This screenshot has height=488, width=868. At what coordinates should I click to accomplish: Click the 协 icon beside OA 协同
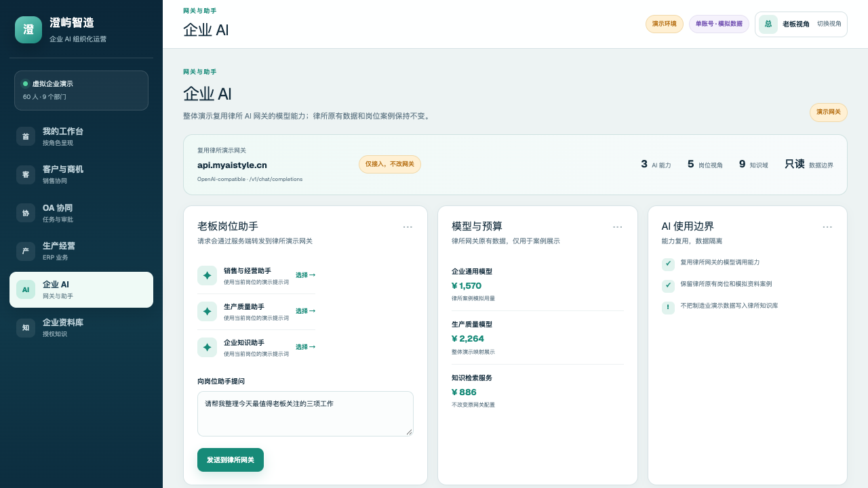coord(26,213)
